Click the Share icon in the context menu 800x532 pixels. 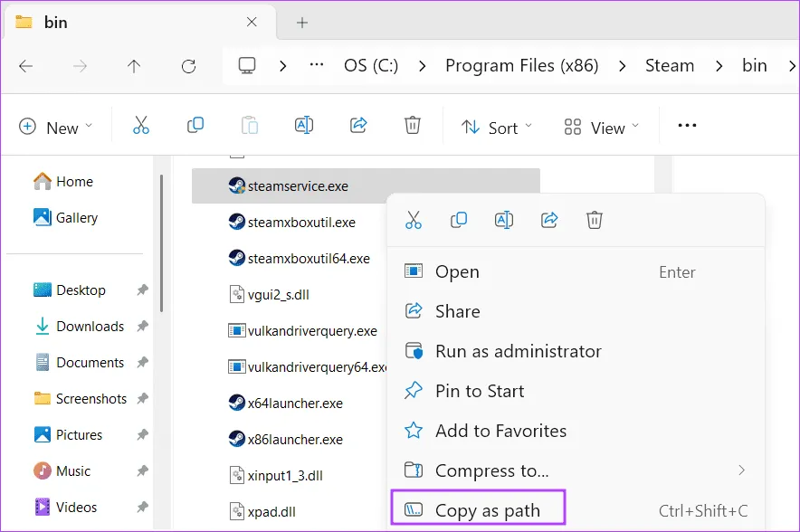point(549,221)
